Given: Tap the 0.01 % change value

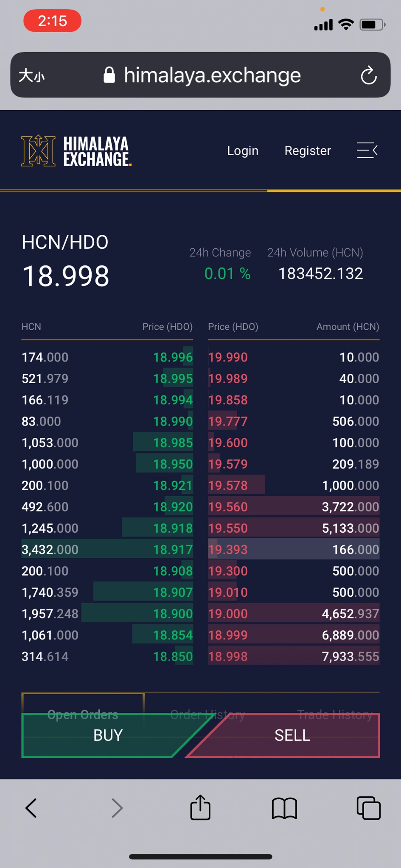Looking at the screenshot, I should click(227, 274).
